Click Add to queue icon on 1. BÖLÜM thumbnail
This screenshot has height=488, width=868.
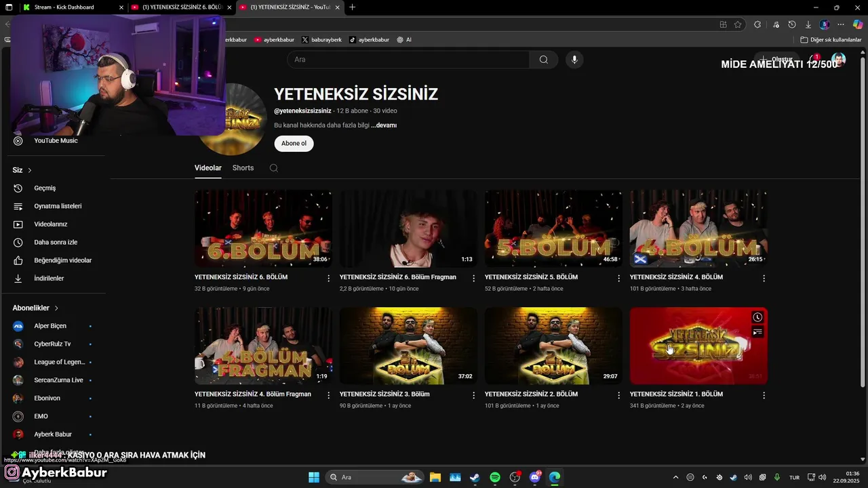click(757, 332)
